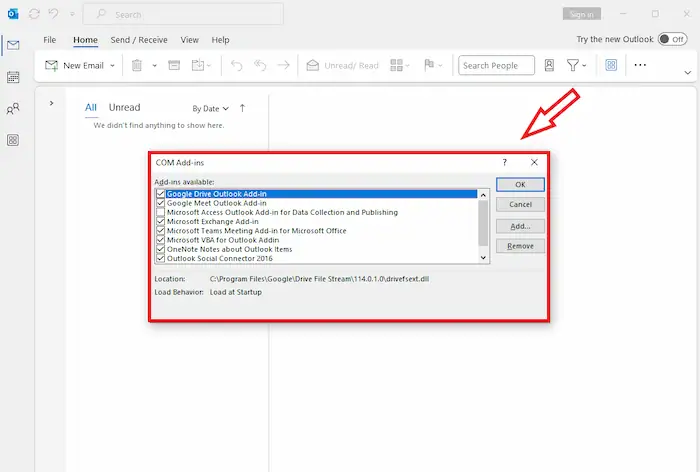Expand the ribbon display options chevron
Viewport: 700px width, 472px height.
point(688,72)
